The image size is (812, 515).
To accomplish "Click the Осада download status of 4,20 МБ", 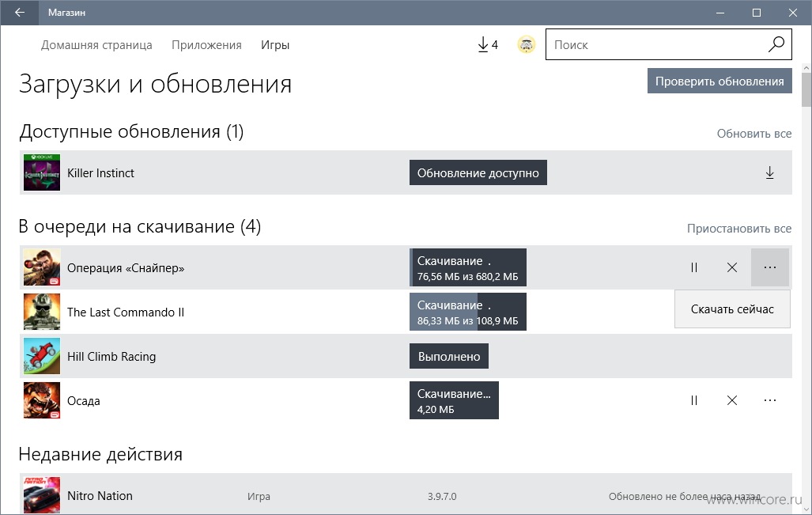I will click(454, 400).
